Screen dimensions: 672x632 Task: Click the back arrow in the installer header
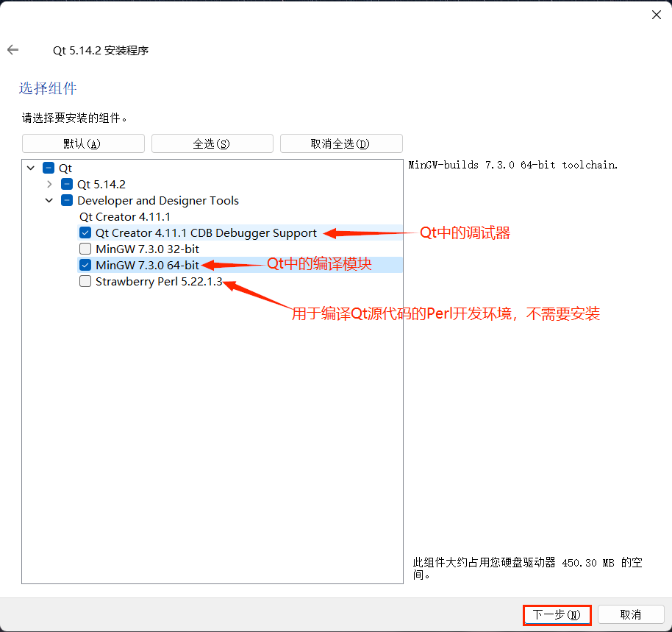point(12,50)
